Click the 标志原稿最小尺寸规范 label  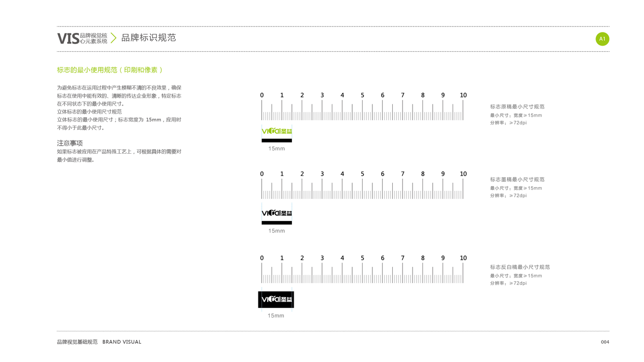pos(517,107)
